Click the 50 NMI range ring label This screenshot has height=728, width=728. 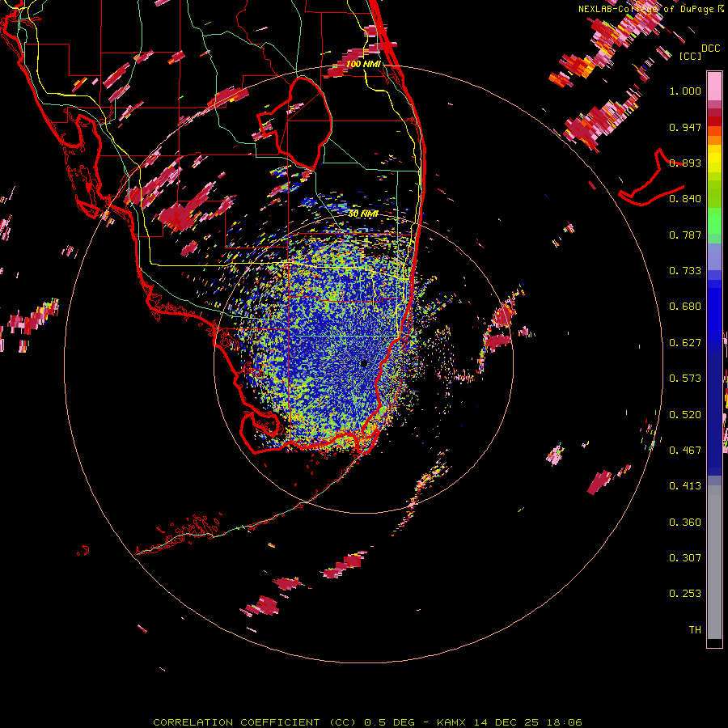(x=363, y=214)
